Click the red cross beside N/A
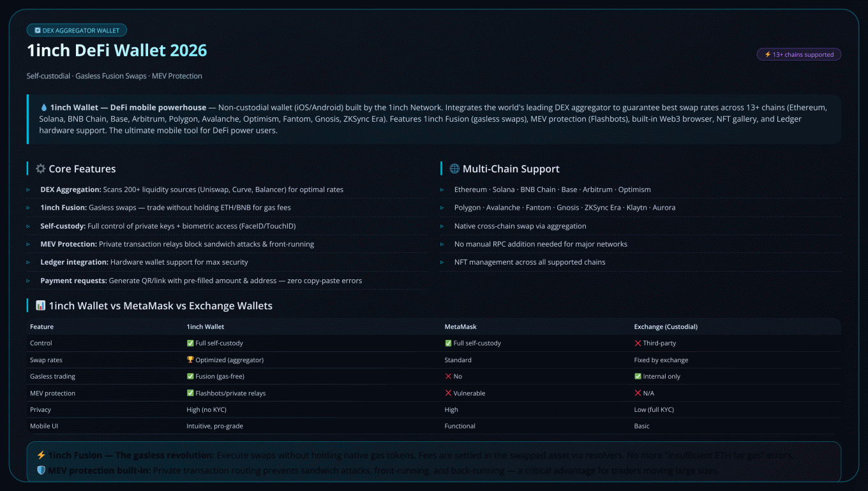Viewport: 868px width, 491px height. point(638,393)
